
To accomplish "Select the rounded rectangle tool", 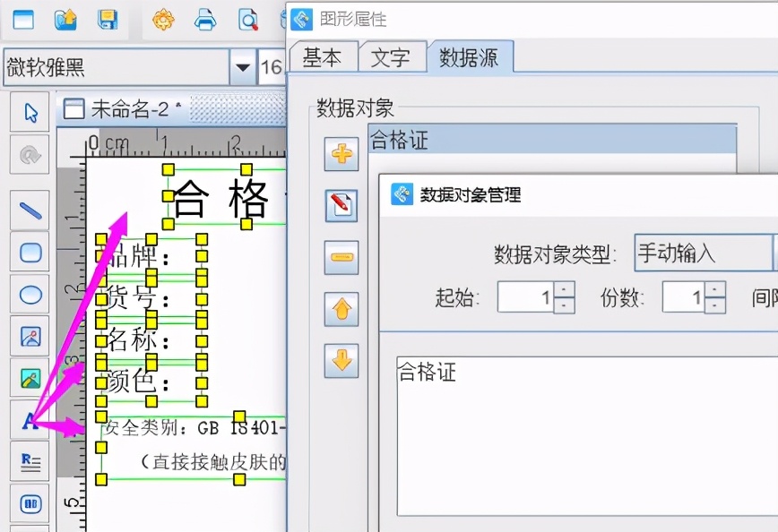I will [29, 253].
